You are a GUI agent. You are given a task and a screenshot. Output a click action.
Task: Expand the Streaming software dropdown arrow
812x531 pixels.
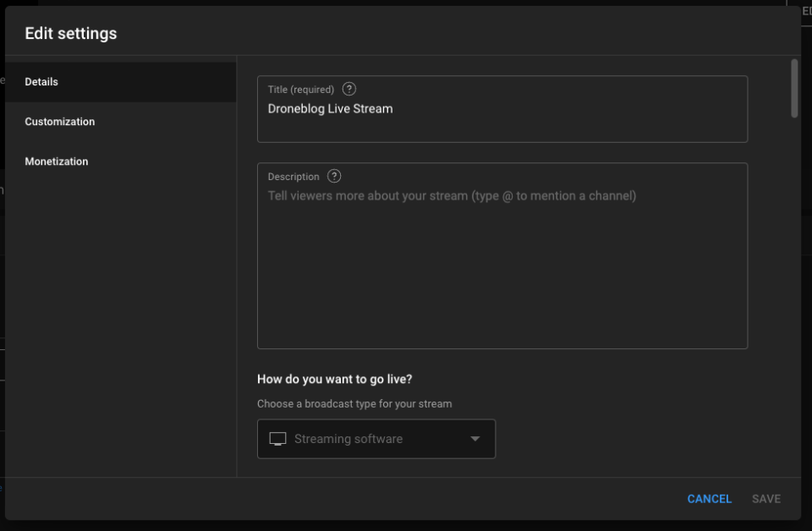click(475, 439)
